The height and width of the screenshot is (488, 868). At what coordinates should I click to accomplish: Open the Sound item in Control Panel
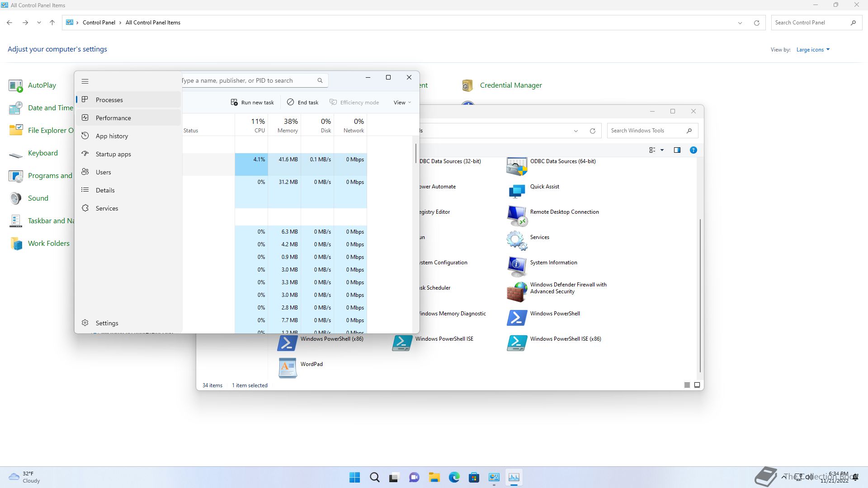(x=28, y=198)
